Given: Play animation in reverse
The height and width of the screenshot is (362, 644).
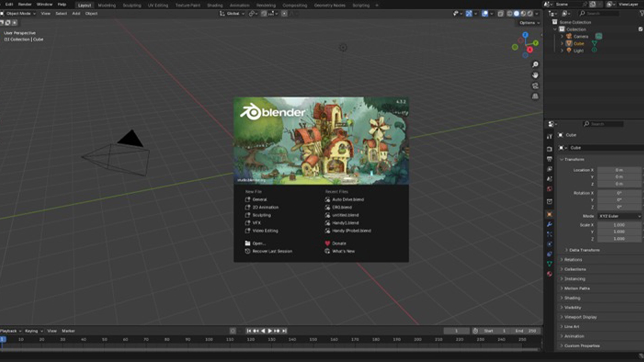Looking at the screenshot, I should 263,331.
